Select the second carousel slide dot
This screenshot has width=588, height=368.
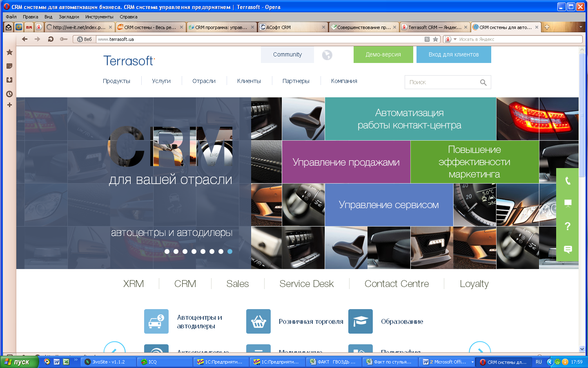(176, 251)
